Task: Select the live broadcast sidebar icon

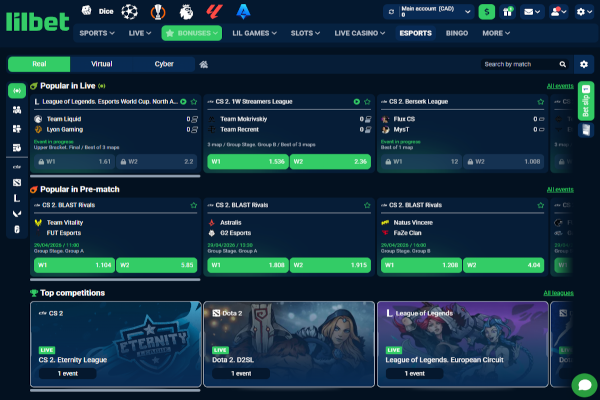Action: pyautogui.click(x=17, y=91)
